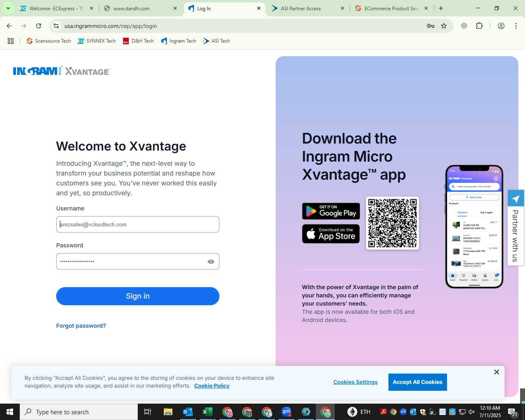The image size is (525, 420).
Task: Open a new browser tab
Action: tap(441, 8)
